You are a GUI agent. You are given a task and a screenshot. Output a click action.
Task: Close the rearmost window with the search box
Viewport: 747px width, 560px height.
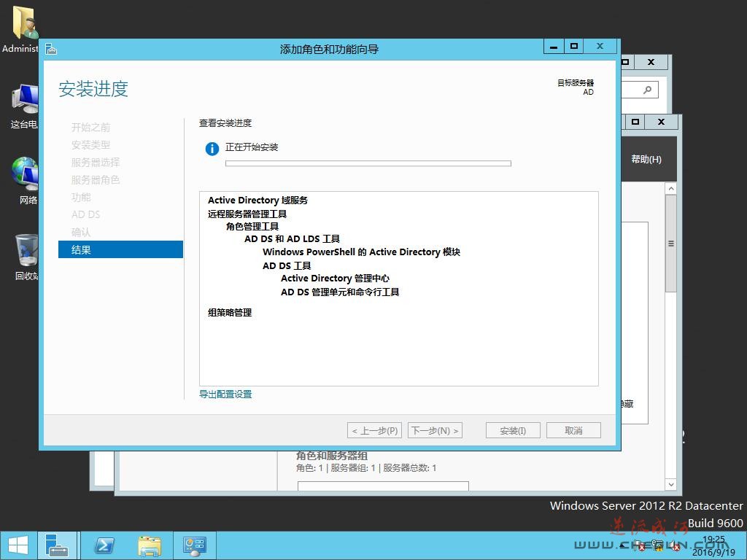(651, 62)
